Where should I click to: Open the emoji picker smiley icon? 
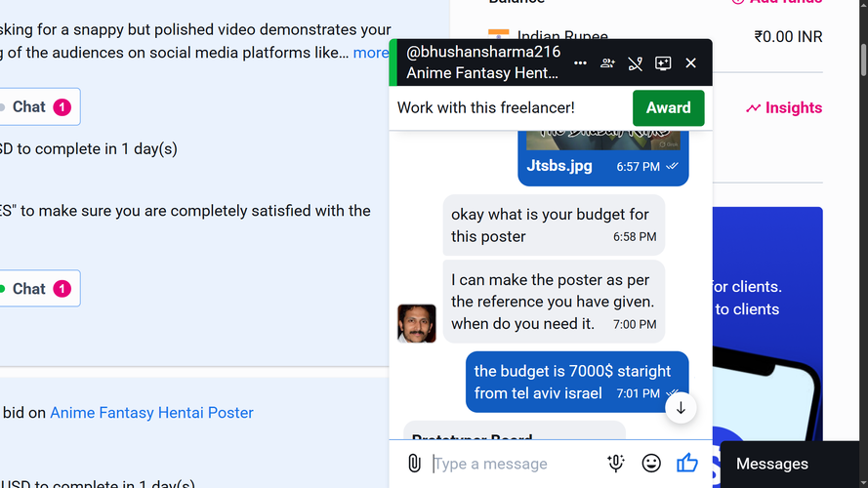click(x=651, y=463)
